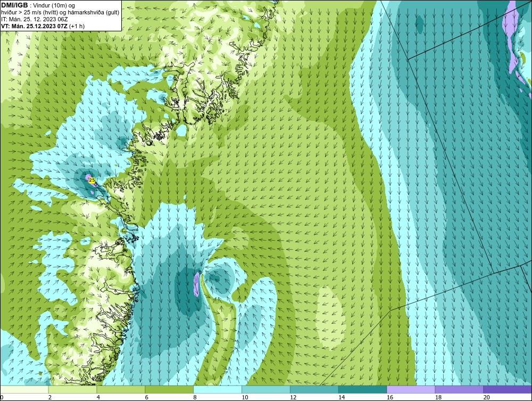This screenshot has width=532, height=401.
Task: Select the 18–20 m/s purple swatch
Action: 460,389
